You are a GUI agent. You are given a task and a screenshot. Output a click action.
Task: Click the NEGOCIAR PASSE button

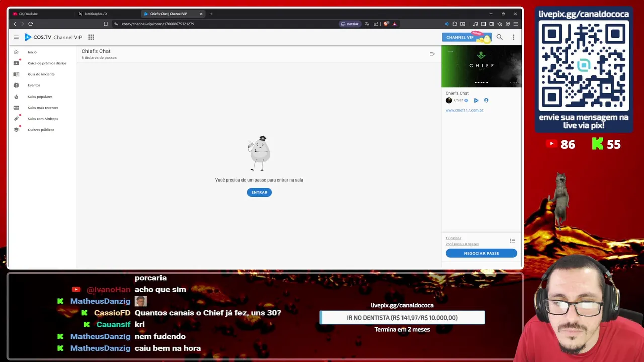(x=481, y=253)
